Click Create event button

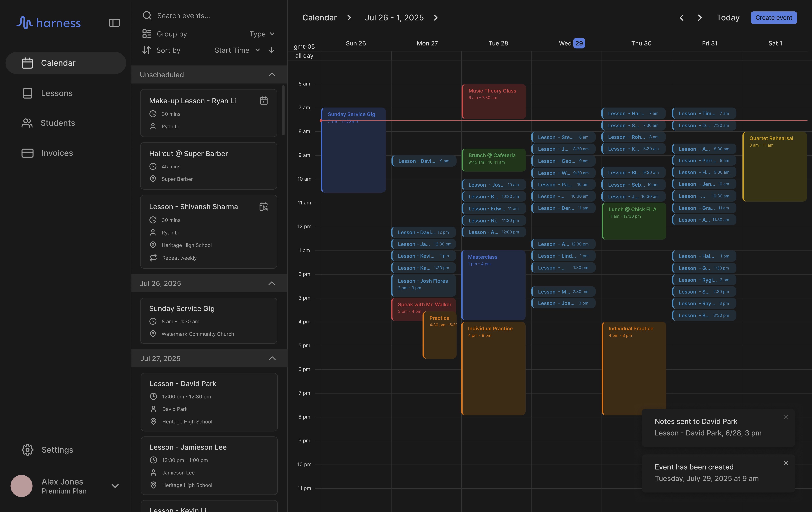pyautogui.click(x=774, y=18)
